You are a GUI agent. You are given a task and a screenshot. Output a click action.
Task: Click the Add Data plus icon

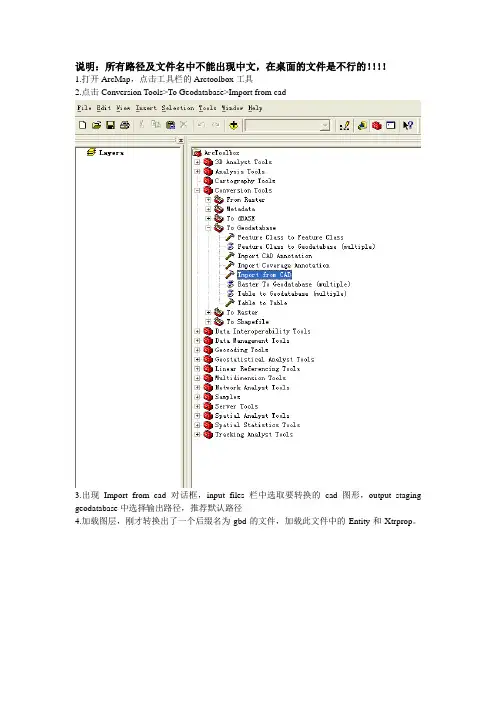pyautogui.click(x=233, y=125)
